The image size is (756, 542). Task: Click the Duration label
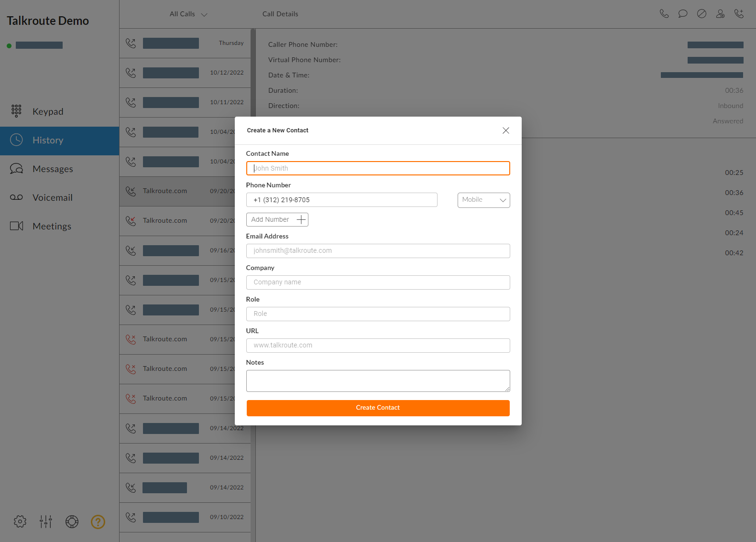[283, 91]
